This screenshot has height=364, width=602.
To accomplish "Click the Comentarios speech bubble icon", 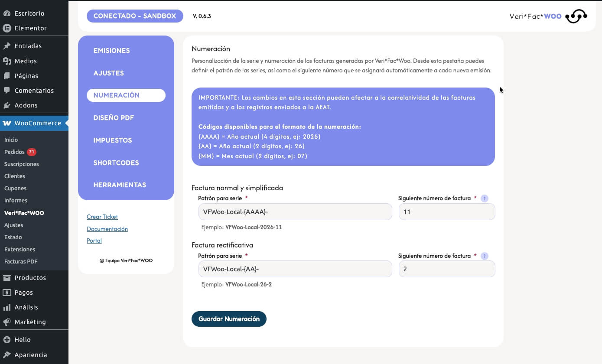I will point(7,91).
